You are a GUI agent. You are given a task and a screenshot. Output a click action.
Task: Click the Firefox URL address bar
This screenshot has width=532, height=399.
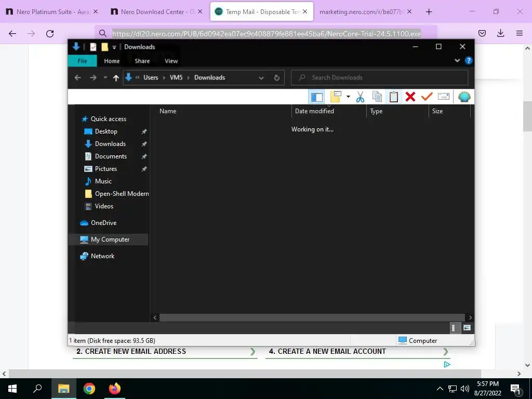[x=266, y=33]
